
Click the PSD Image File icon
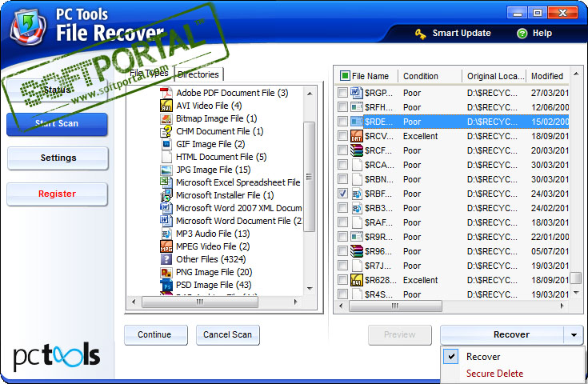click(x=166, y=285)
